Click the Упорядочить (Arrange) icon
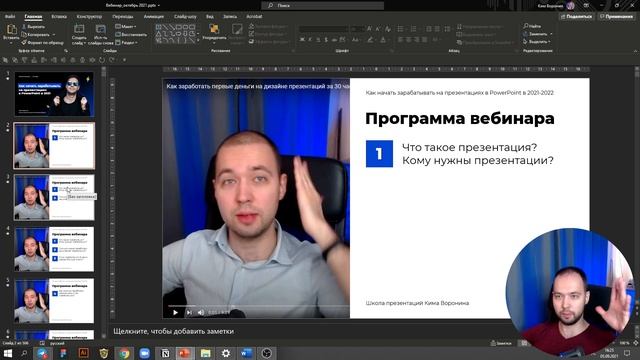Viewport: 640px width, 360px height. pos(214,29)
